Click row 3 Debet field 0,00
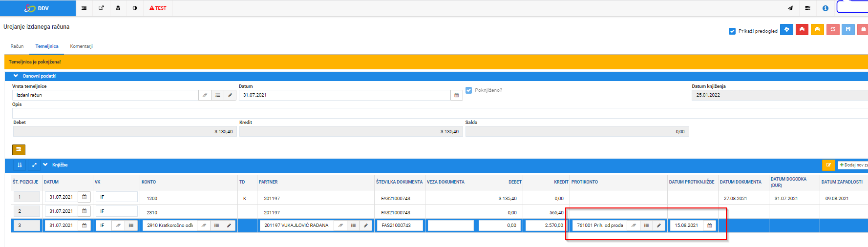Viewport: 868px width, 247px height. point(500,226)
